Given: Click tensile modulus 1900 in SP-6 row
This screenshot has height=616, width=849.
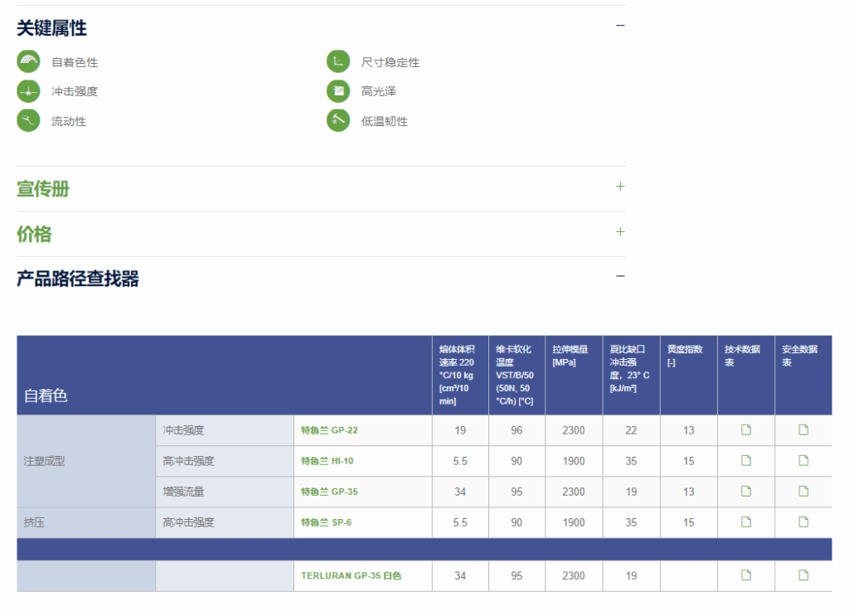Looking at the screenshot, I should [x=574, y=523].
